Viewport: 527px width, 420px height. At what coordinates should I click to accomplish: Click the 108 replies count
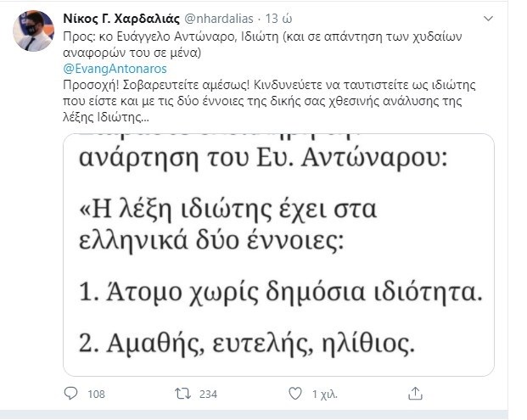(x=96, y=394)
